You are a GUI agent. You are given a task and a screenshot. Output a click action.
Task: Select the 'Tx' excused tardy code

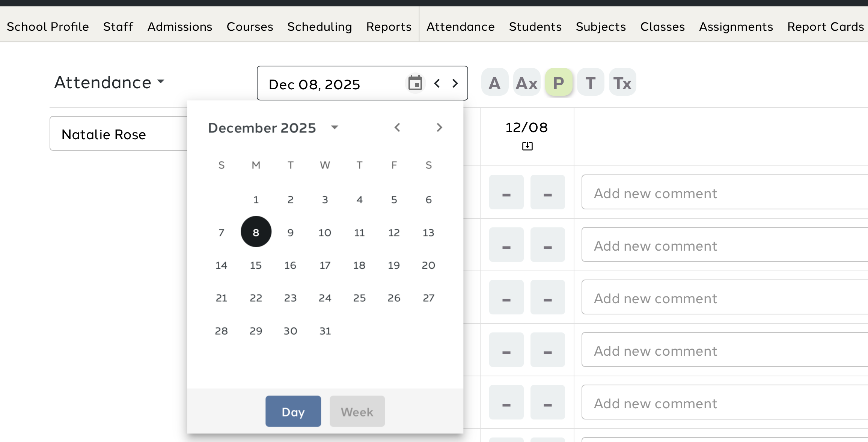pyautogui.click(x=622, y=83)
